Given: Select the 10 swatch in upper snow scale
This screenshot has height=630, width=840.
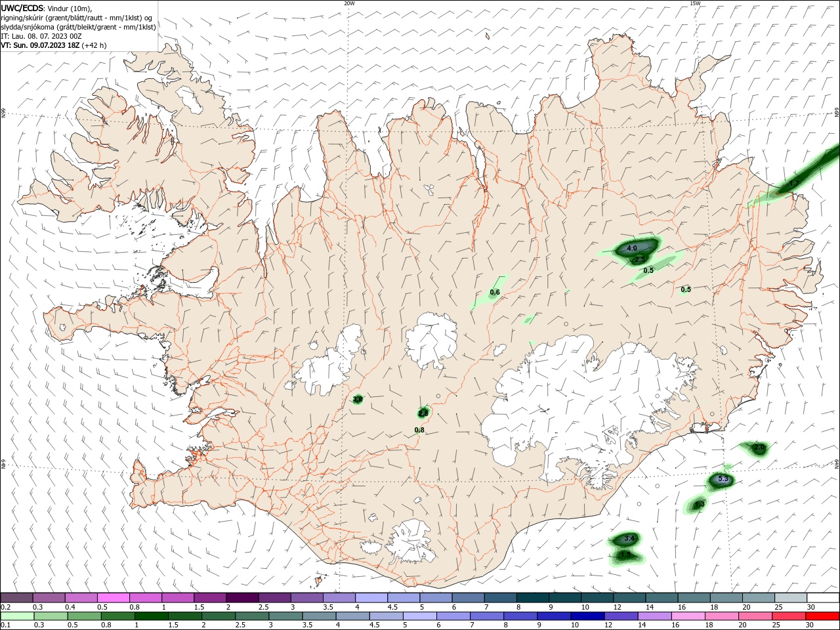Looking at the screenshot, I should [597, 598].
